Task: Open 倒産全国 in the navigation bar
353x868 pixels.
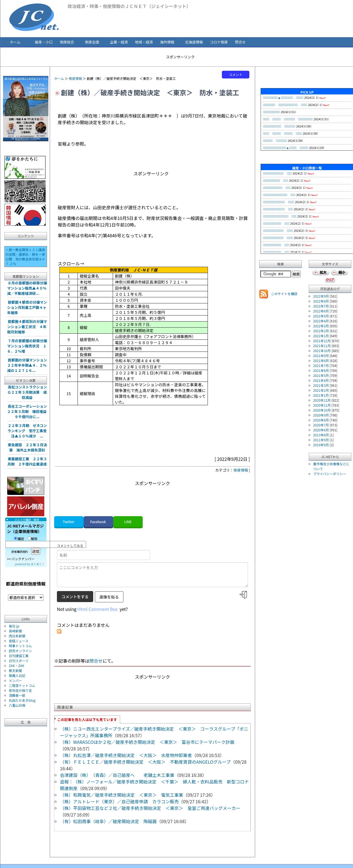Action: 92,42
